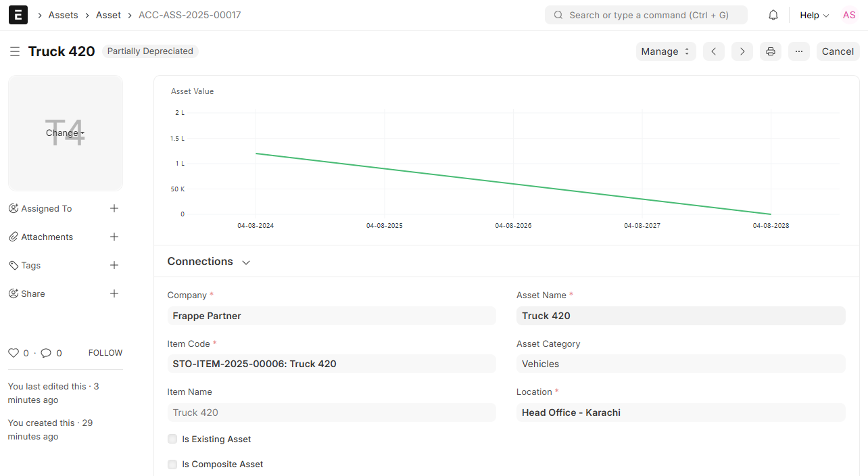Click FOLLOW to follow this document

(x=105, y=353)
